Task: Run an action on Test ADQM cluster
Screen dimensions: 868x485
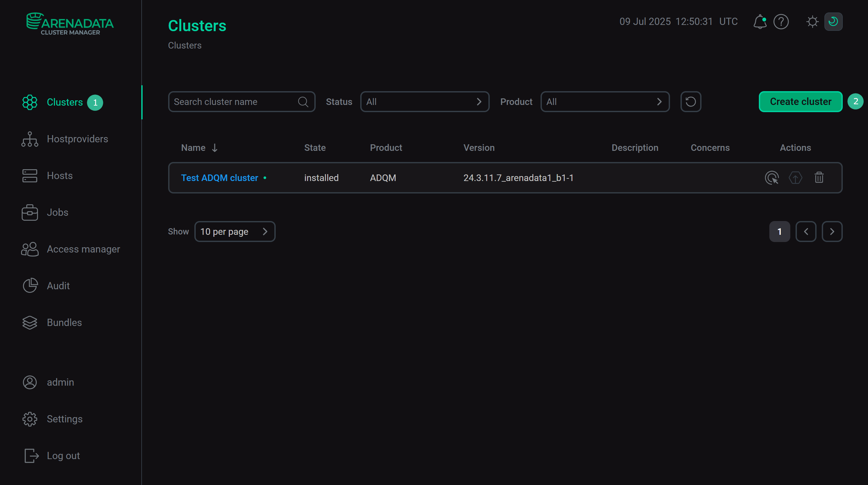Action: 772,178
